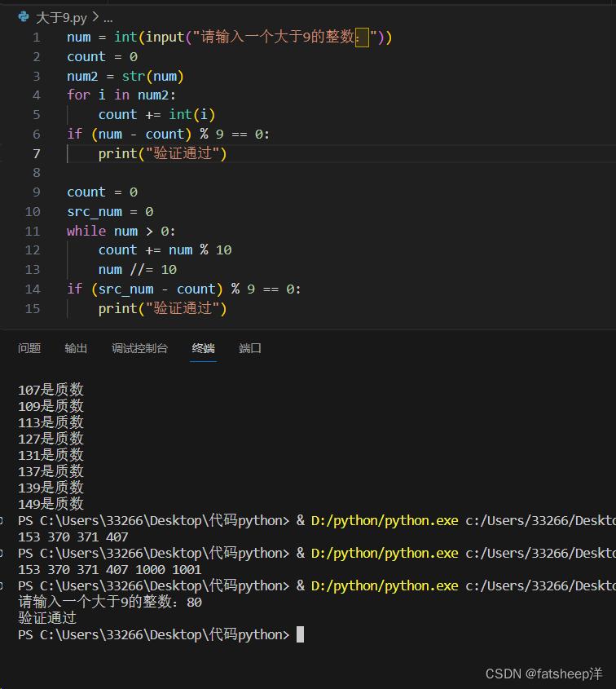Click the Python file icon in breadcrumb
The height and width of the screenshot is (689, 616).
tap(24, 17)
